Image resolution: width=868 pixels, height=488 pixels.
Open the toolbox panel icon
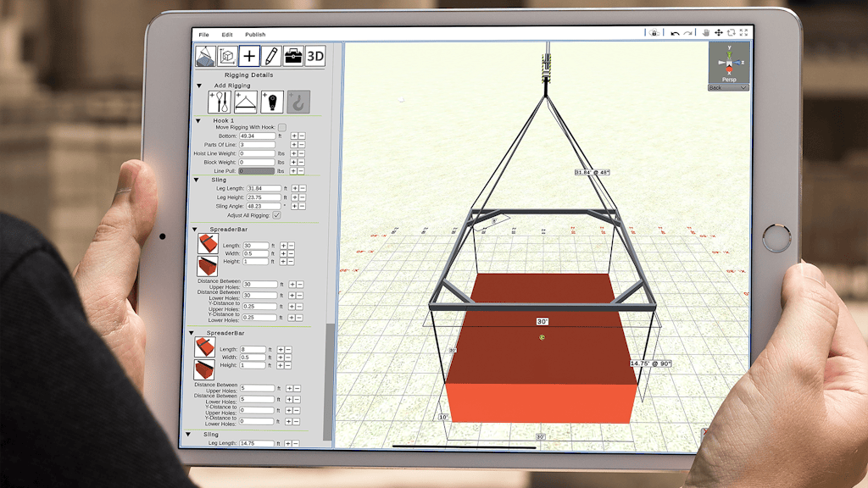tap(293, 56)
